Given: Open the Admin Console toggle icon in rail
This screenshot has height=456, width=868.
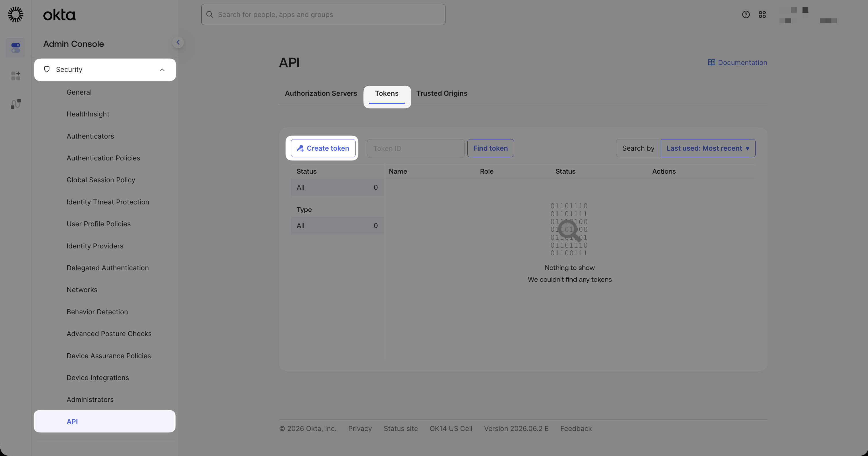Looking at the screenshot, I should (16, 47).
